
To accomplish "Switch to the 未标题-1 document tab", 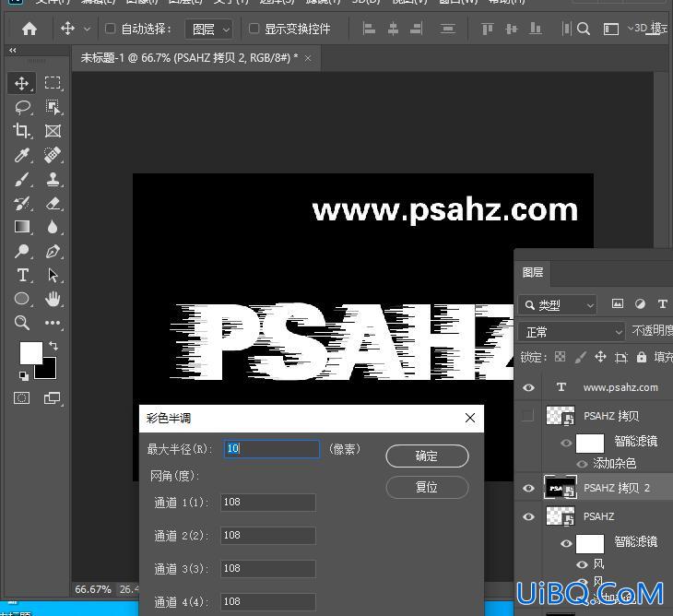I will 189,58.
